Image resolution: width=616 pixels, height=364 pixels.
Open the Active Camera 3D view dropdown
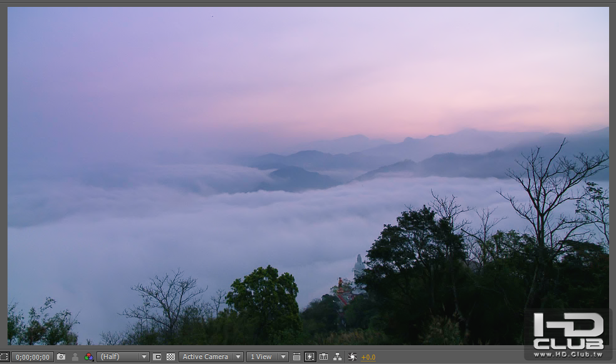211,356
